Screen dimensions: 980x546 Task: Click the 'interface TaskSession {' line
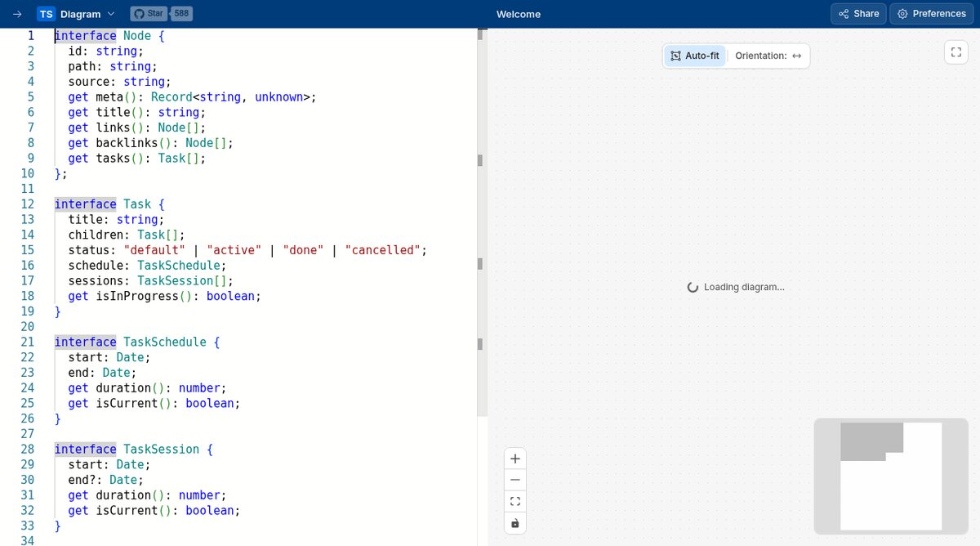tap(133, 449)
